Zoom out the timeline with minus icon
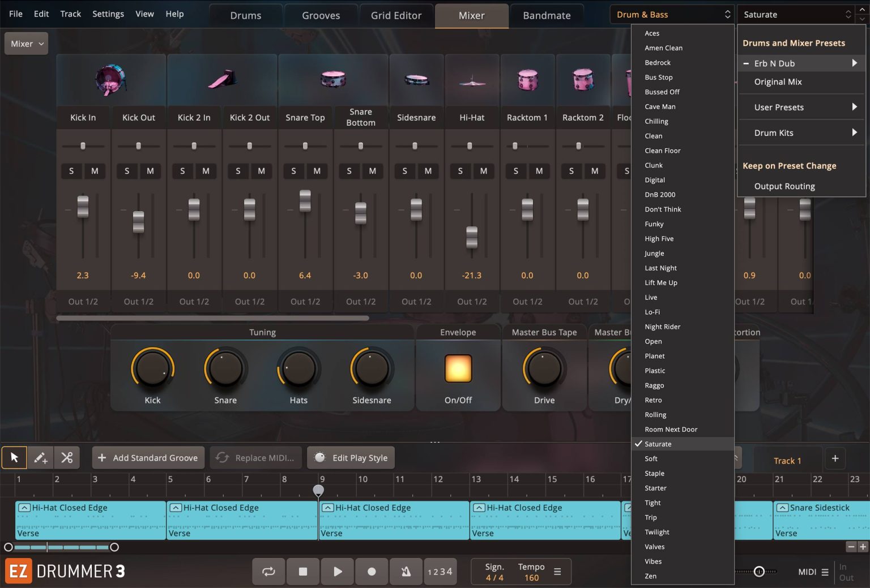 tap(851, 547)
